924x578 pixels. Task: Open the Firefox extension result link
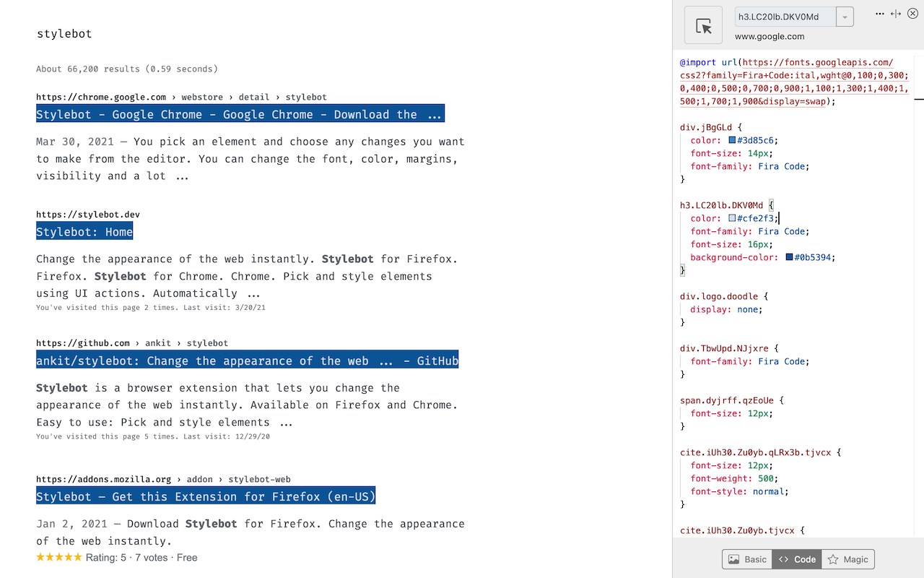tap(206, 496)
